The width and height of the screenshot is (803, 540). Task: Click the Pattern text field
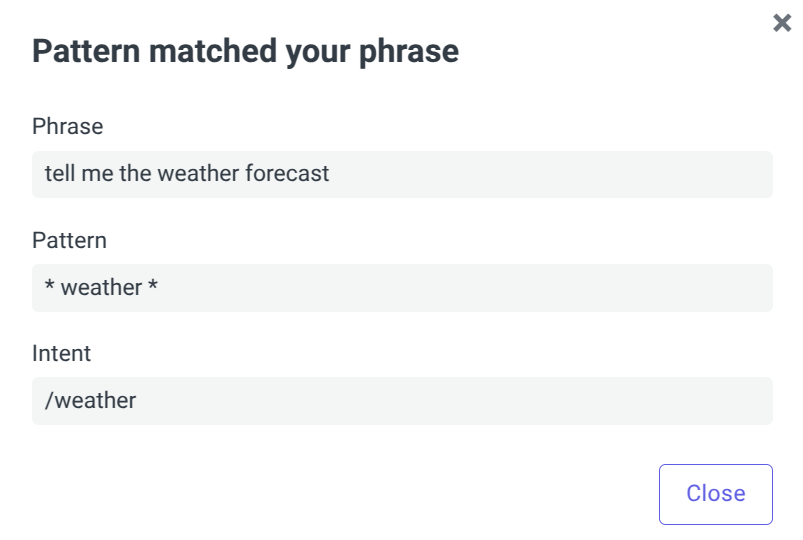tap(402, 288)
